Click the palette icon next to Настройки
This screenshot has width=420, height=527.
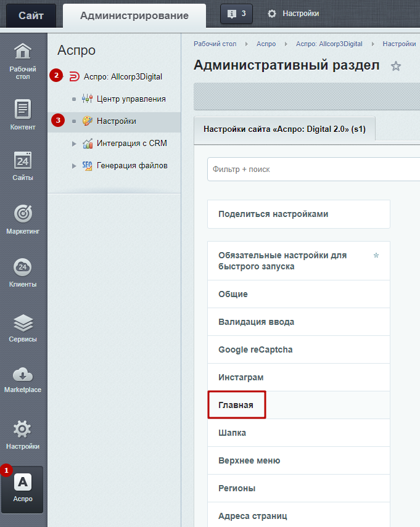[88, 121]
